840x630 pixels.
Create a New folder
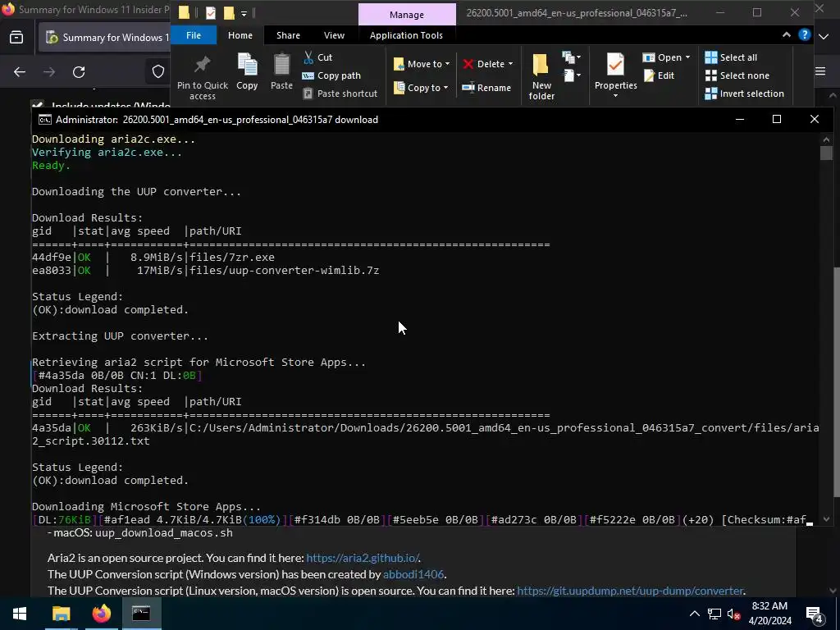(541, 77)
